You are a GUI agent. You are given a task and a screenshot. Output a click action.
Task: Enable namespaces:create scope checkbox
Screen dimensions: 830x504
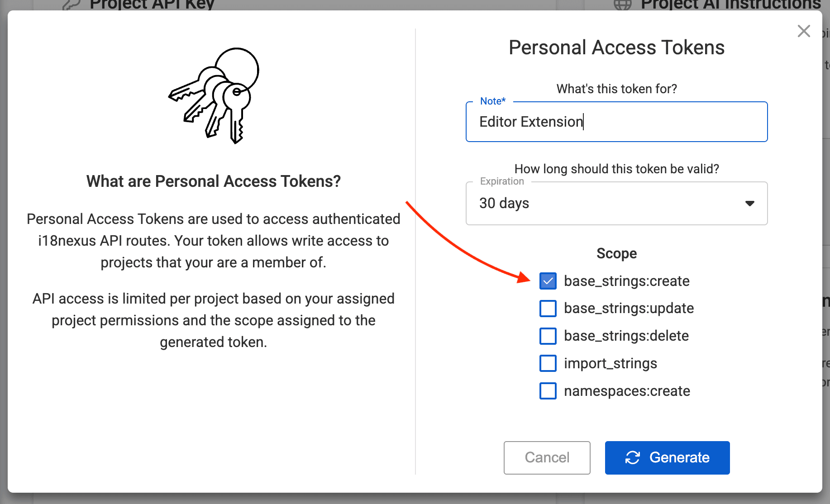(x=548, y=391)
